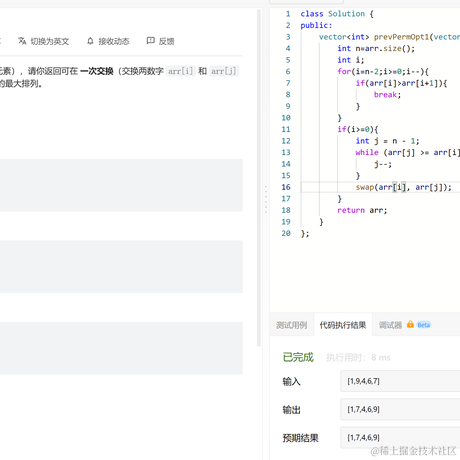This screenshot has height=460, width=460.
Task: Switch to the 测试用例 tab
Action: [x=291, y=325]
